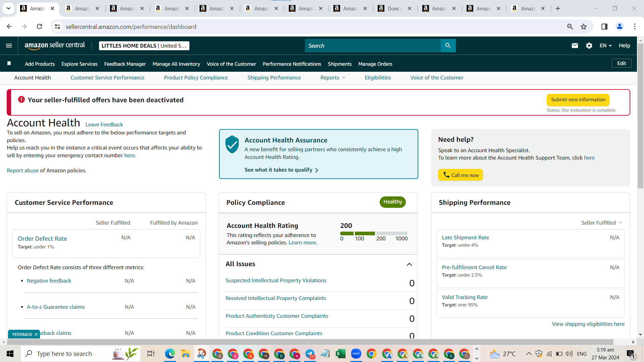Image resolution: width=644 pixels, height=362 pixels.
Task: Open the Chrome three-dot menu
Action: pos(635,26)
